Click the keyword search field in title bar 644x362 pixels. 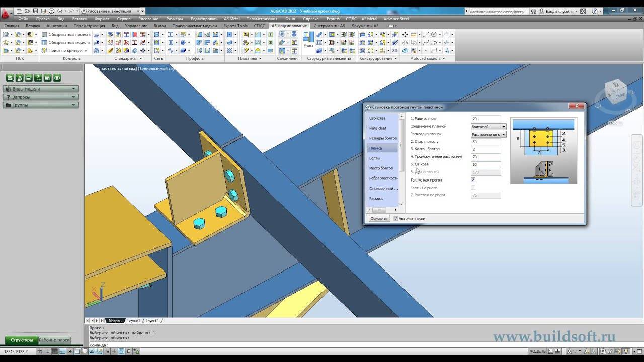(x=496, y=11)
